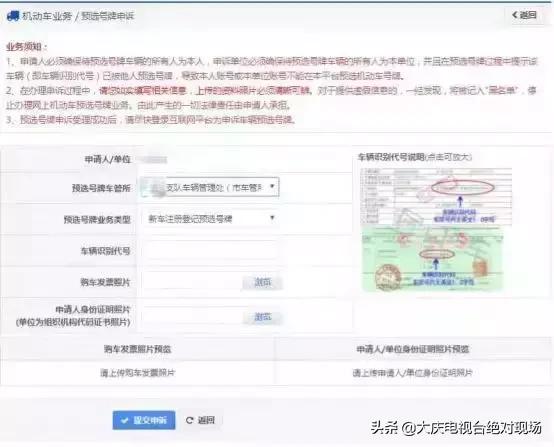Click the checkmark icon on 提交申诉
Viewport: 554px width, 447px height.
click(x=124, y=420)
